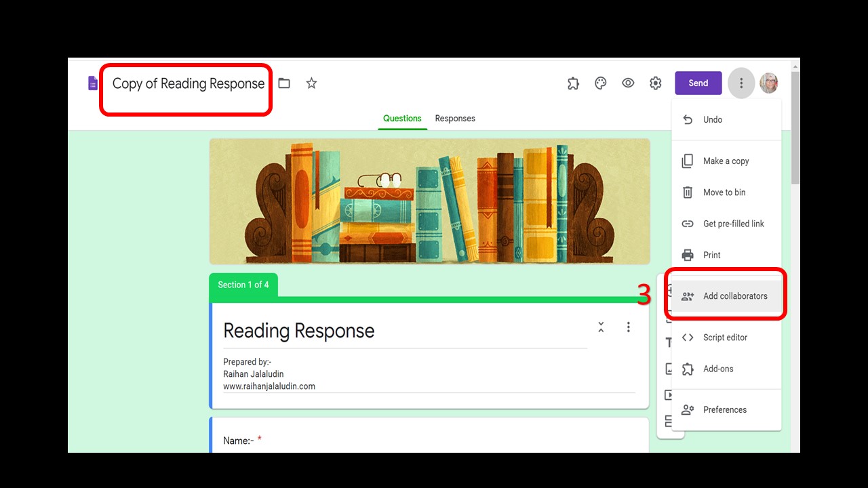Move form to folder icon
The image size is (868, 488).
click(x=284, y=83)
